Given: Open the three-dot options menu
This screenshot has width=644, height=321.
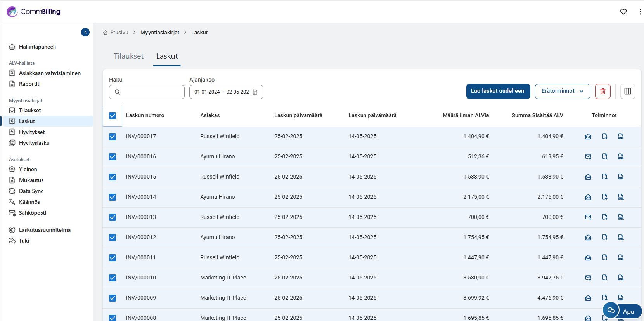Looking at the screenshot, I should (x=640, y=12).
